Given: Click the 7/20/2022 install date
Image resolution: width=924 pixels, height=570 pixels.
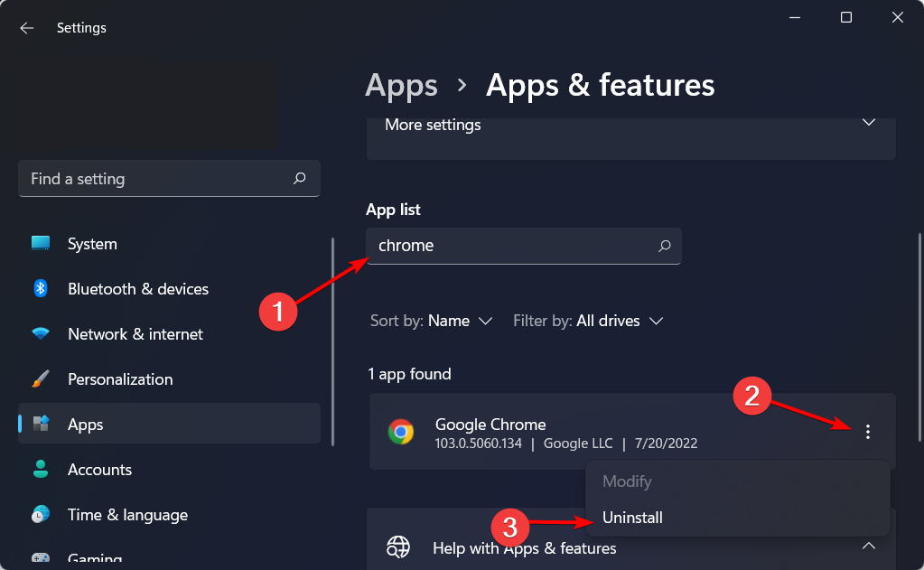Looking at the screenshot, I should [x=666, y=444].
